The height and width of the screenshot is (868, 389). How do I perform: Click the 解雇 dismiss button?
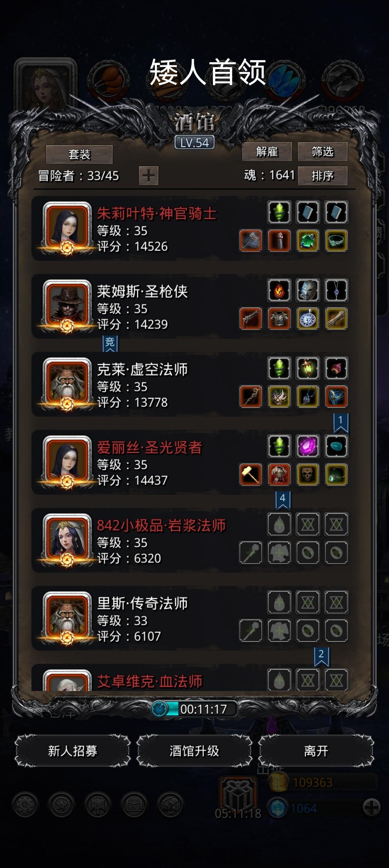point(267,152)
